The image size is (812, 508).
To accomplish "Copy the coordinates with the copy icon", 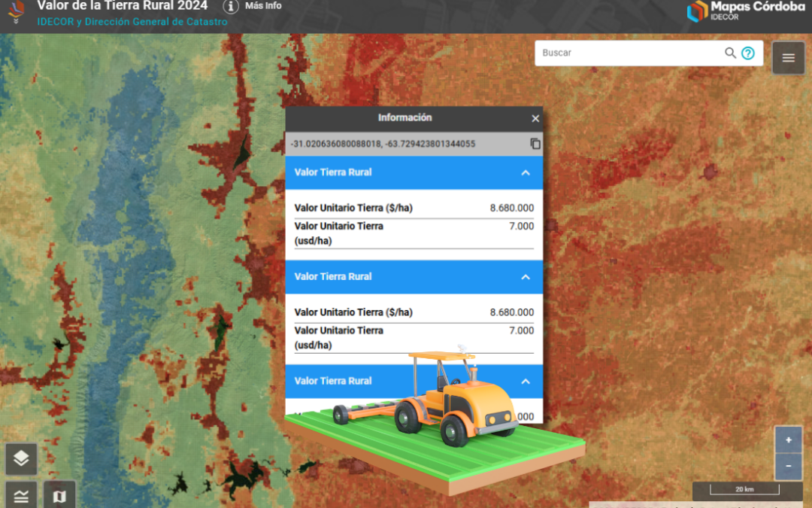I will tap(535, 144).
